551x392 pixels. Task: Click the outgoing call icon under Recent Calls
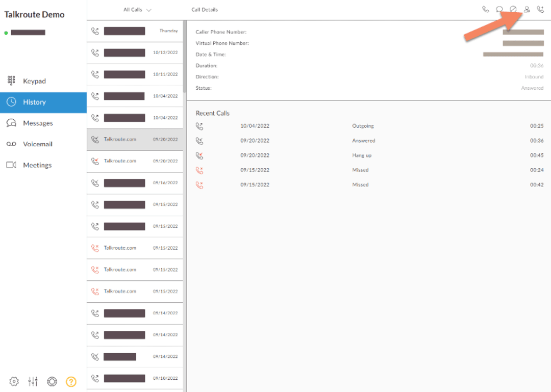click(x=199, y=125)
